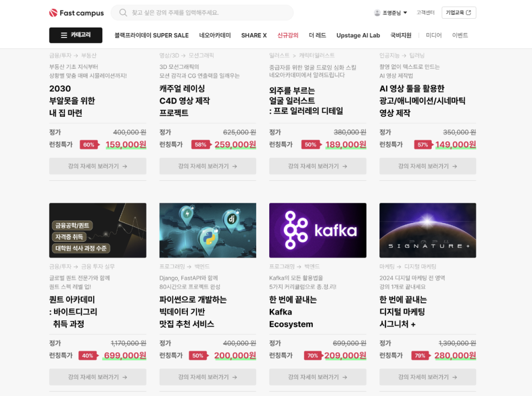
Task: Click the 금융/투자 → 부동산 category text
Action: (73, 55)
